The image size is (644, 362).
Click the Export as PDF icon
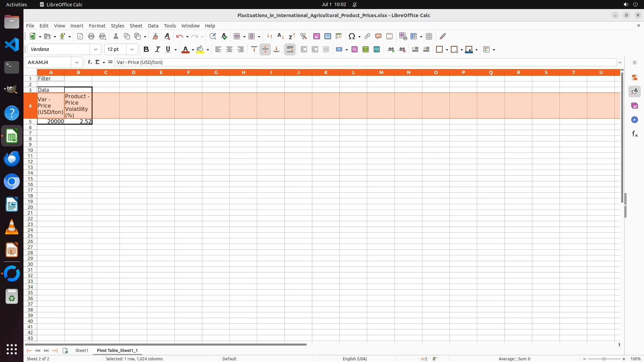point(80,37)
